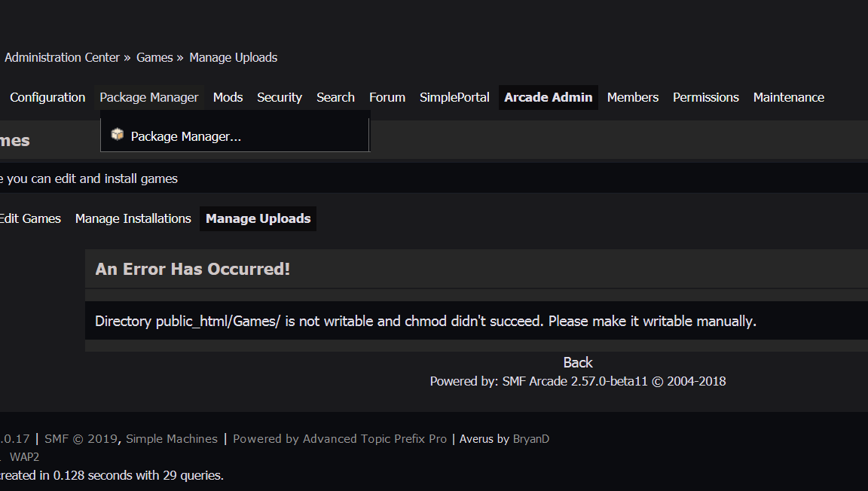Switch to the Manage Installations tab
Image resolution: width=868 pixels, height=491 pixels.
[133, 218]
